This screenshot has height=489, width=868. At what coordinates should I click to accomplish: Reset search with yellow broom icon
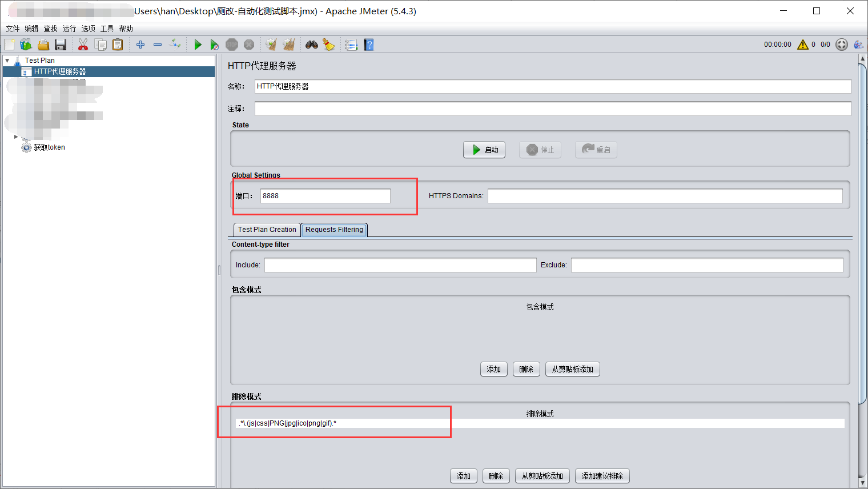pyautogui.click(x=329, y=45)
